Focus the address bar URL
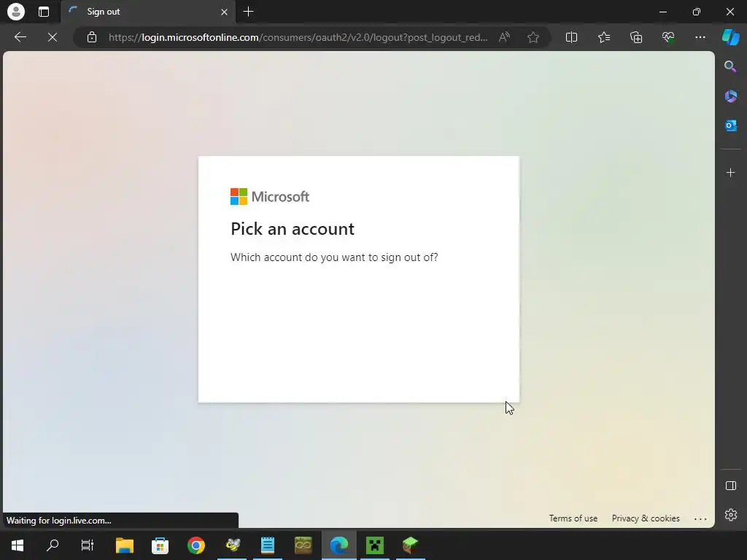Screen dimensions: 747x560 click(x=298, y=37)
